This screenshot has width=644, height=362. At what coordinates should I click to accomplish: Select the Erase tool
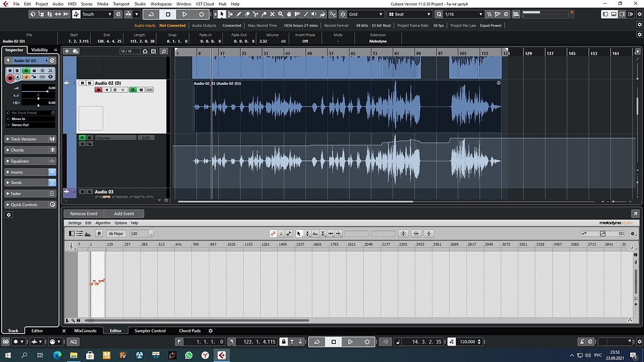coord(247,14)
